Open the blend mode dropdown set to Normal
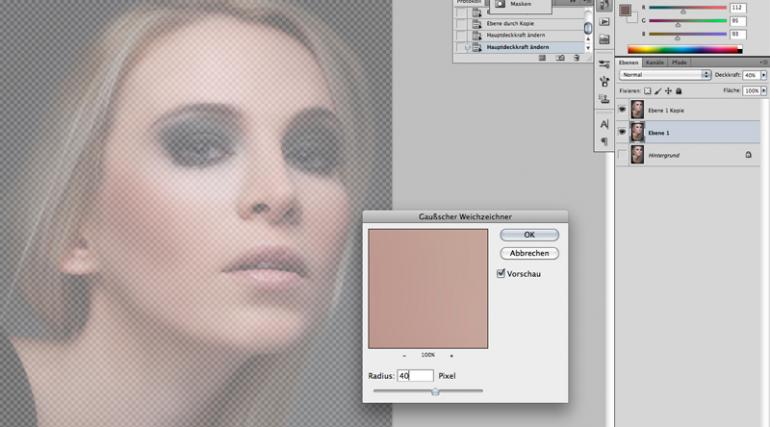Screen dimensions: 770x427 [x=664, y=75]
